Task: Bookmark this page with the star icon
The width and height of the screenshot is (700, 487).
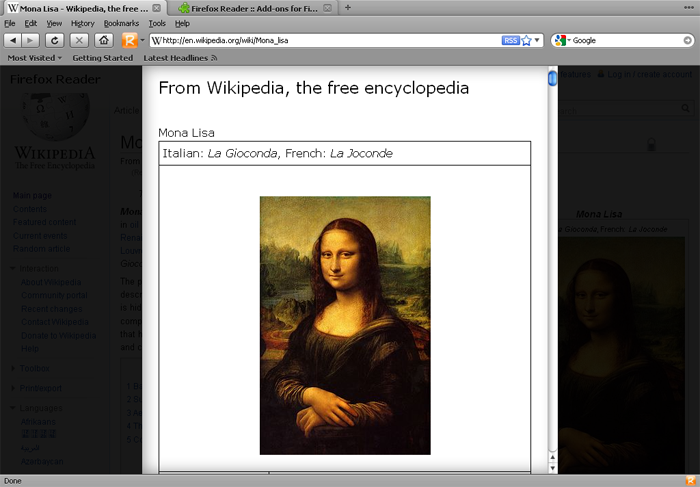Action: (x=526, y=41)
